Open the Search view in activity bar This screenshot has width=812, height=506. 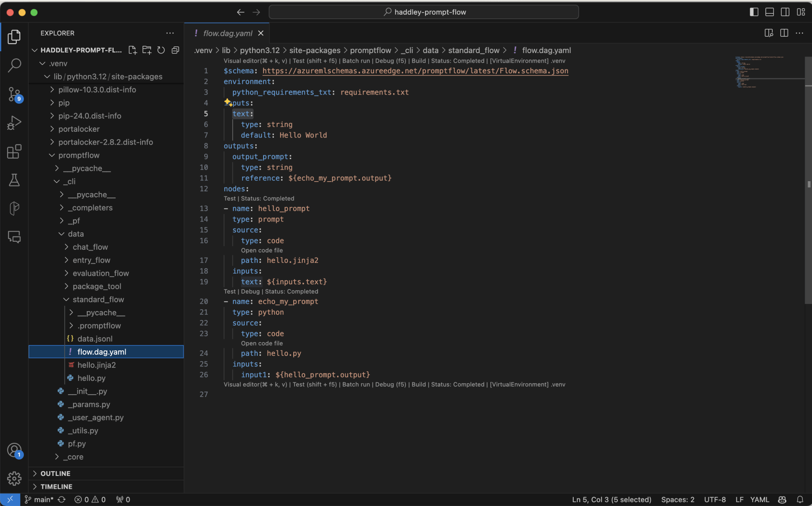coord(14,65)
